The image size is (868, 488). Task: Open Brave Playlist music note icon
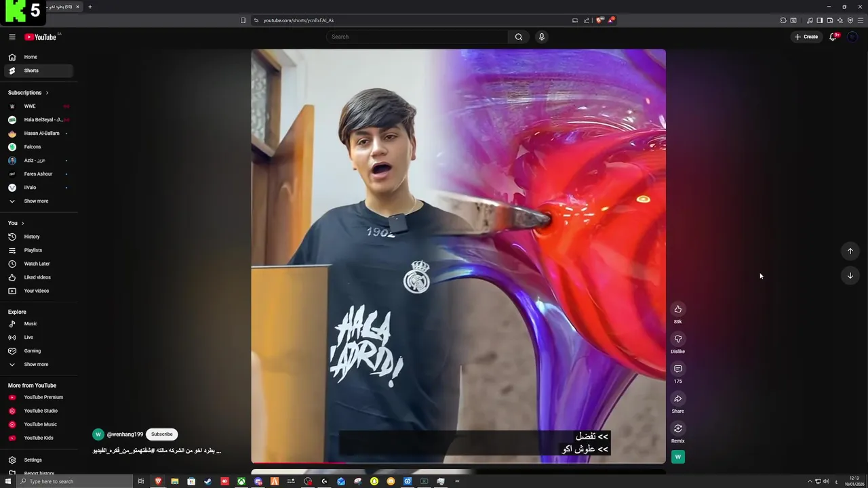point(810,20)
